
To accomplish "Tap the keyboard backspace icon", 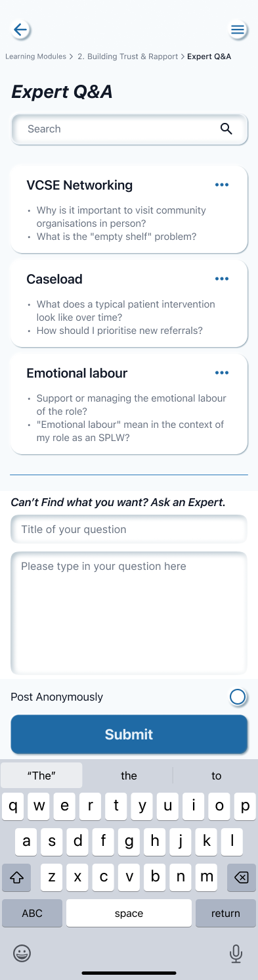I will (241, 877).
